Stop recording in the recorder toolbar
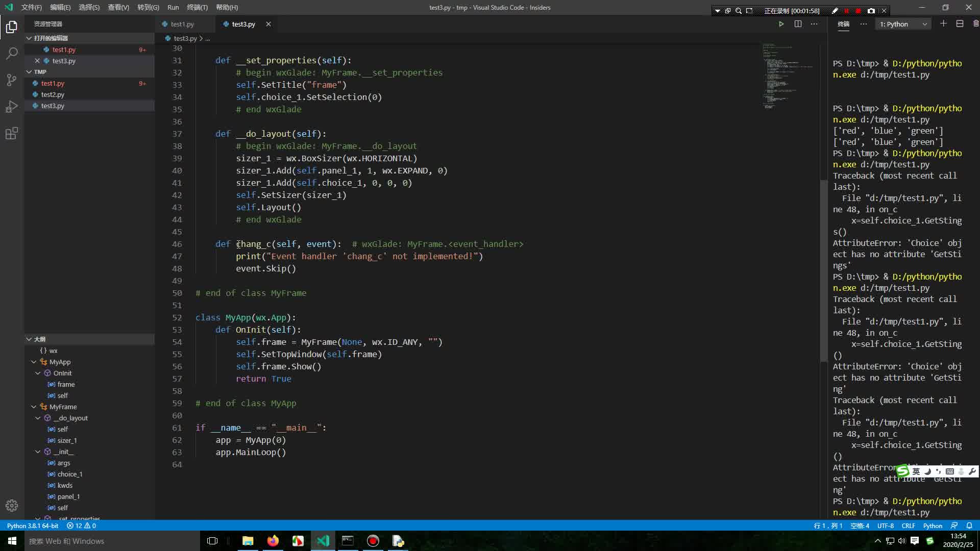This screenshot has width=980, height=551. tap(858, 11)
